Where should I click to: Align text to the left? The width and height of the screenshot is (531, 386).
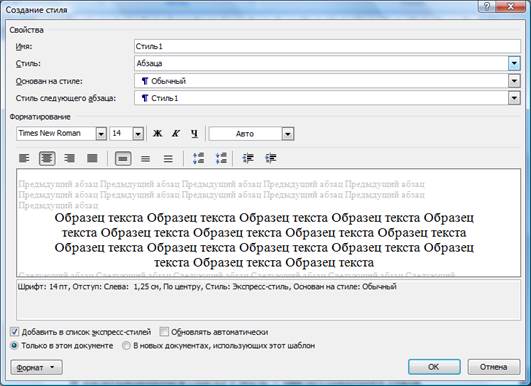[24, 158]
